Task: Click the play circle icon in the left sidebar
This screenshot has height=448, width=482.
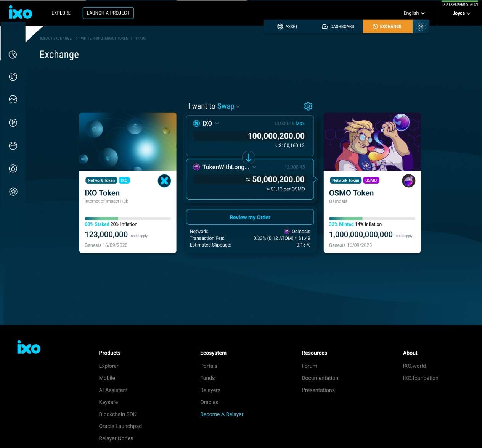Action: (x=13, y=122)
